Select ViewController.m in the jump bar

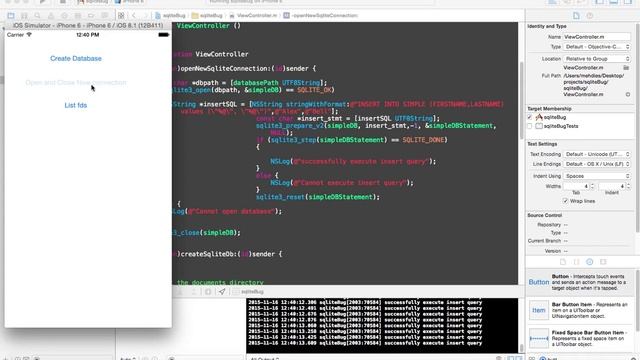(x=253, y=16)
